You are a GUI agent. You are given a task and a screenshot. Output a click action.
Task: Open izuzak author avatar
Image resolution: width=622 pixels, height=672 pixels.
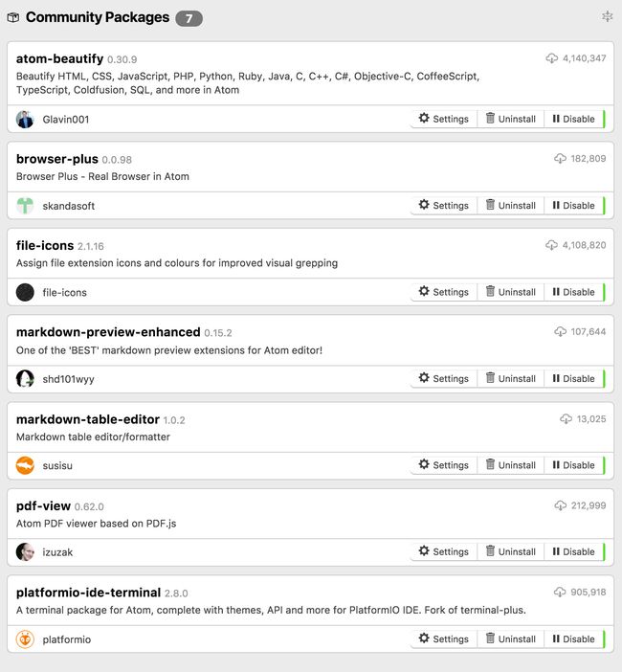pyautogui.click(x=25, y=552)
